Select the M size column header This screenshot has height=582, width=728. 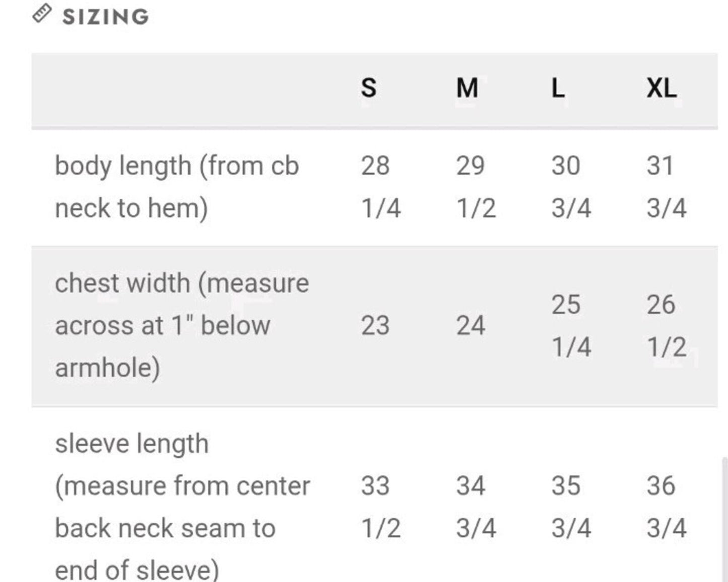[467, 88]
